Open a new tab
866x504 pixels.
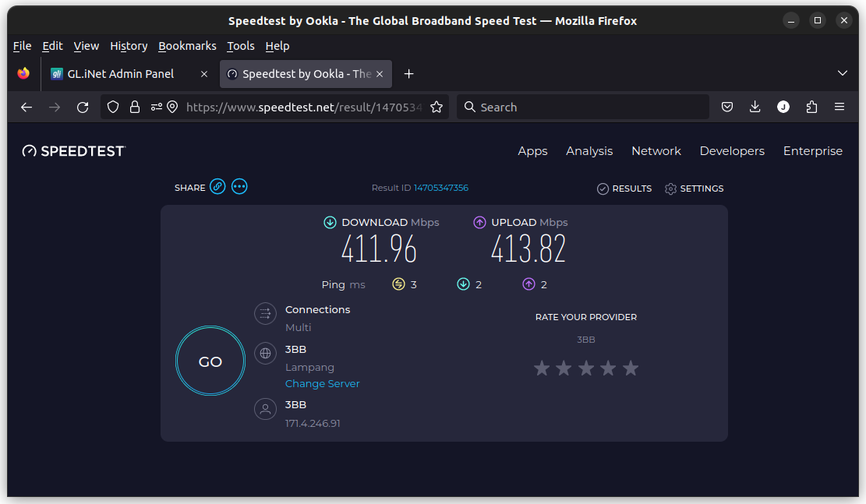coord(408,74)
